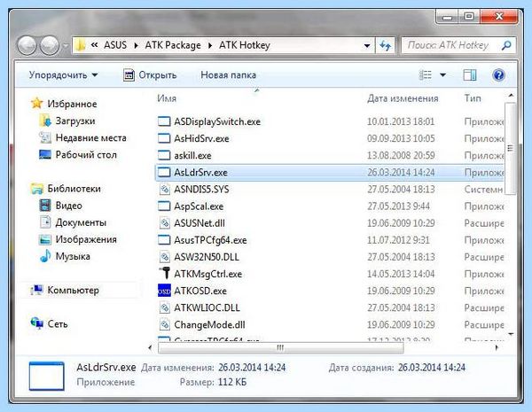532x412 pixels.
Task: Open the arrow dropdown after ASUS breadcrumb
Action: click(136, 45)
